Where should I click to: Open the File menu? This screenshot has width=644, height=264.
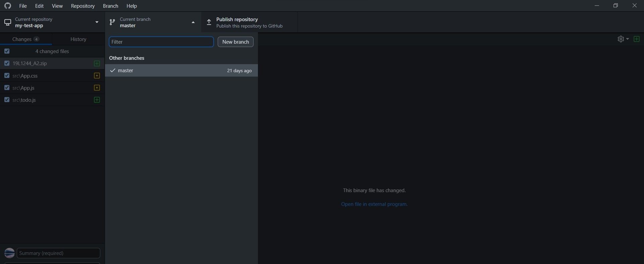point(23,6)
